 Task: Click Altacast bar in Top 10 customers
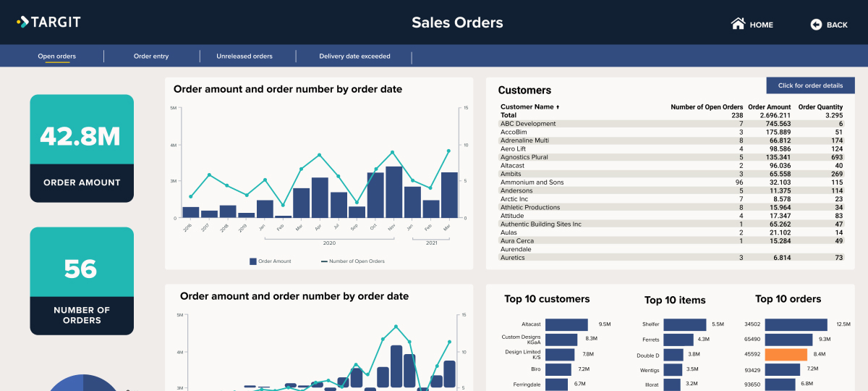coord(566,324)
